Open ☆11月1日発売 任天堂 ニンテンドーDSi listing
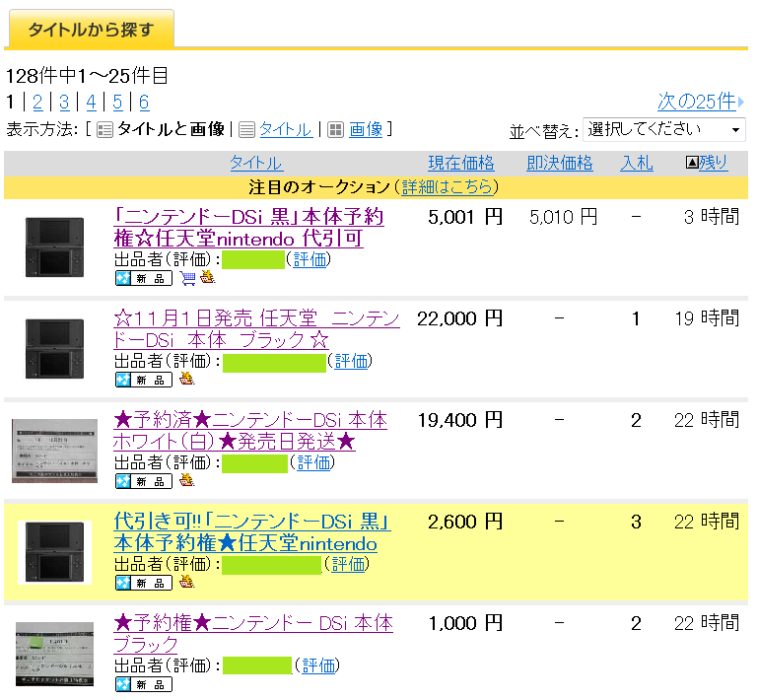 pos(256,329)
